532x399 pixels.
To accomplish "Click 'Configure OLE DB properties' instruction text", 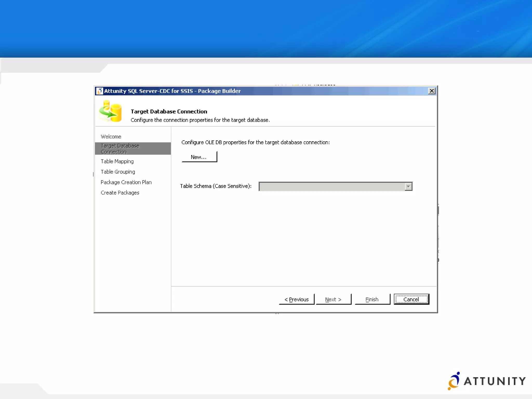I will (256, 142).
